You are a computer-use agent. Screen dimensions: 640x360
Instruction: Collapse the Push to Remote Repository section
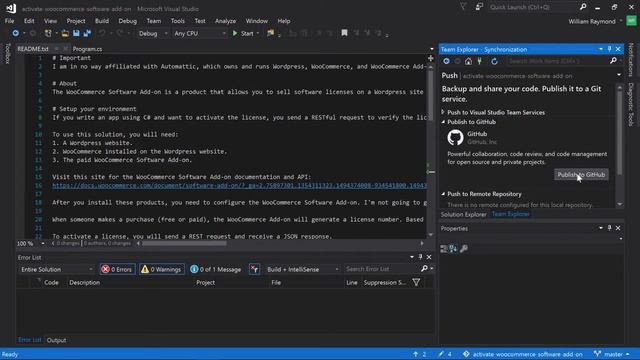tap(443, 194)
